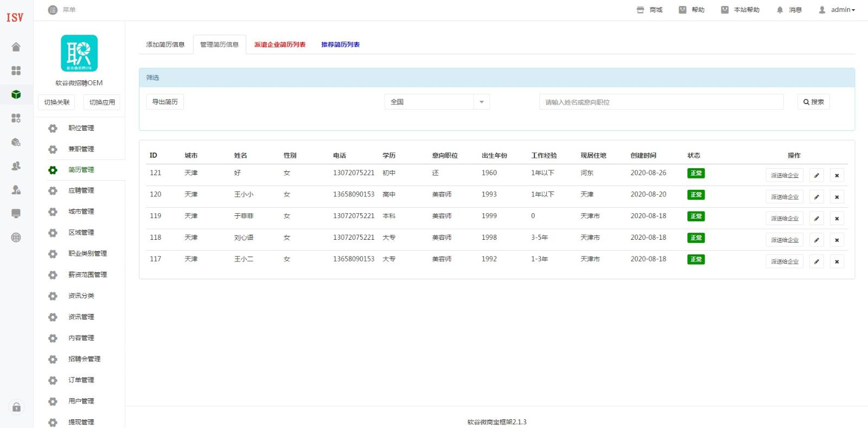Viewport: 868px width, 428px height.
Task: Click the 正常 status badge for resume 121
Action: (696, 173)
